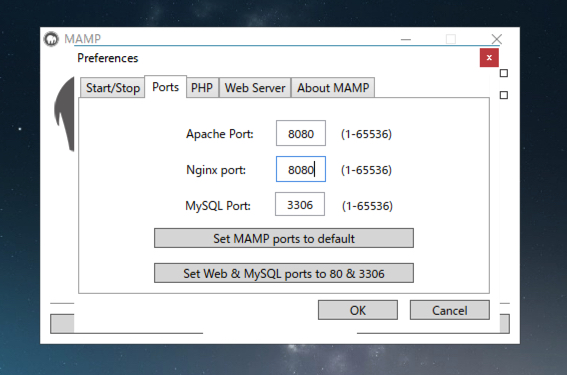Screen dimensions: 567x375
Task: Click the MAMP window title text
Action: coord(82,39)
